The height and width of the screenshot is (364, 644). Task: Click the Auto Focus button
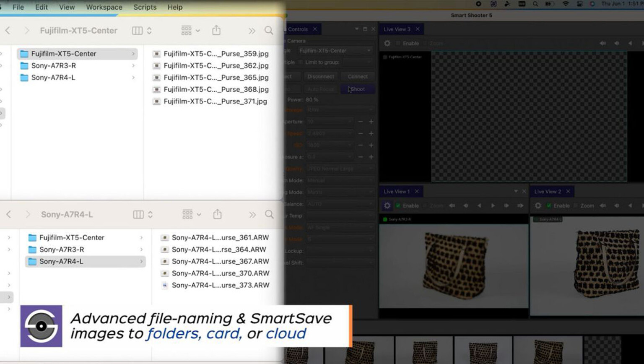(320, 89)
